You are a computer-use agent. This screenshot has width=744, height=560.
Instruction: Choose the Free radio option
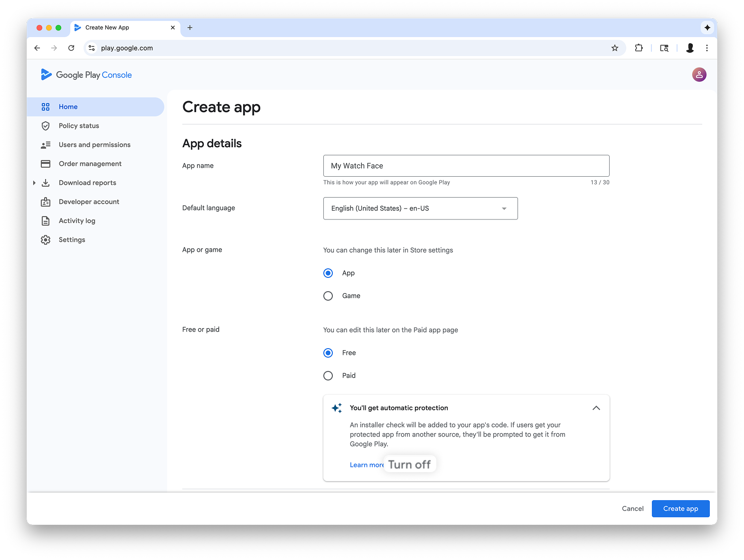[x=328, y=353]
